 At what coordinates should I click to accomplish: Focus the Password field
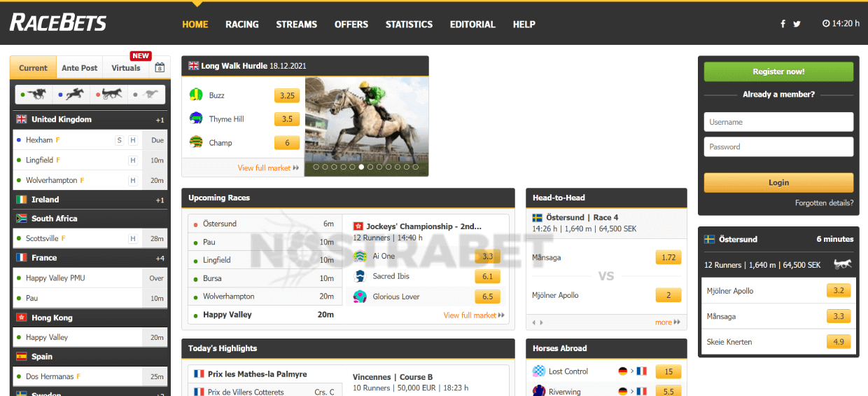pos(778,146)
